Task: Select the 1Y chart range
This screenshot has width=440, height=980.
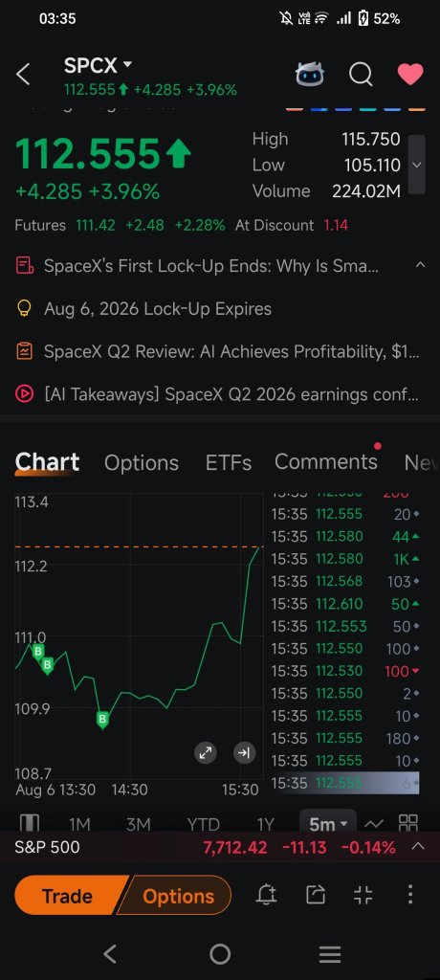Action: point(266,824)
